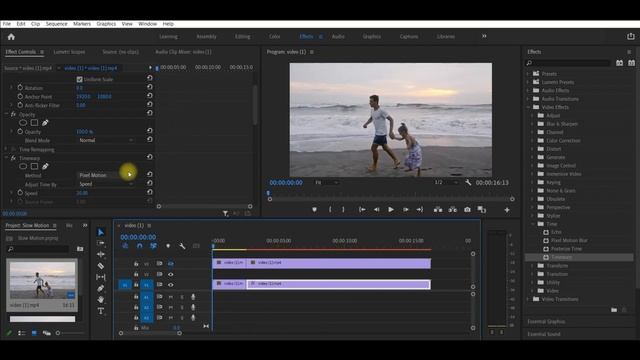Viewport: 640px width, 360px height.
Task: Click the free draw bezier under Timewarp
Action: [45, 166]
